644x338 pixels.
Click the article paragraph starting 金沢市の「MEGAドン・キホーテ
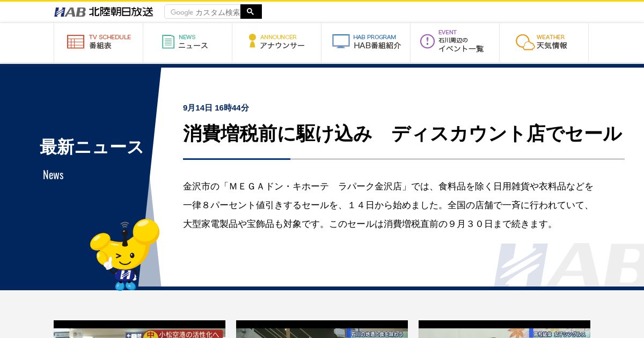(389, 205)
